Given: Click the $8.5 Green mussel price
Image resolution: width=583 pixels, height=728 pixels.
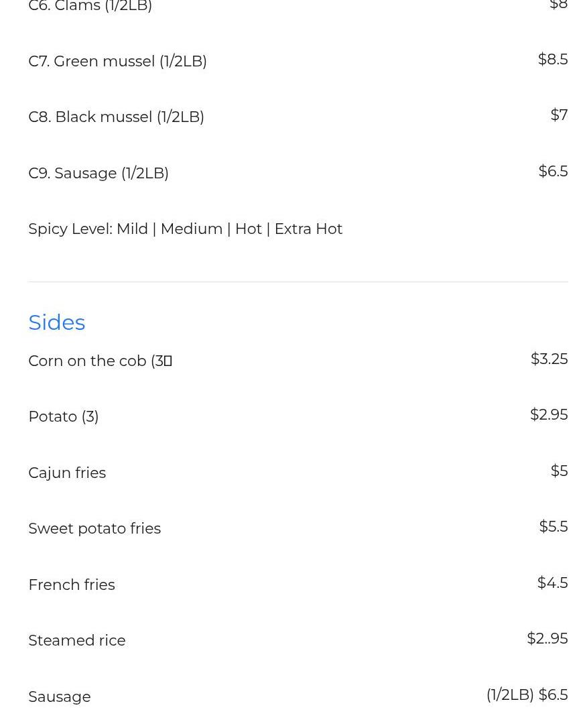Looking at the screenshot, I should coord(553,59).
